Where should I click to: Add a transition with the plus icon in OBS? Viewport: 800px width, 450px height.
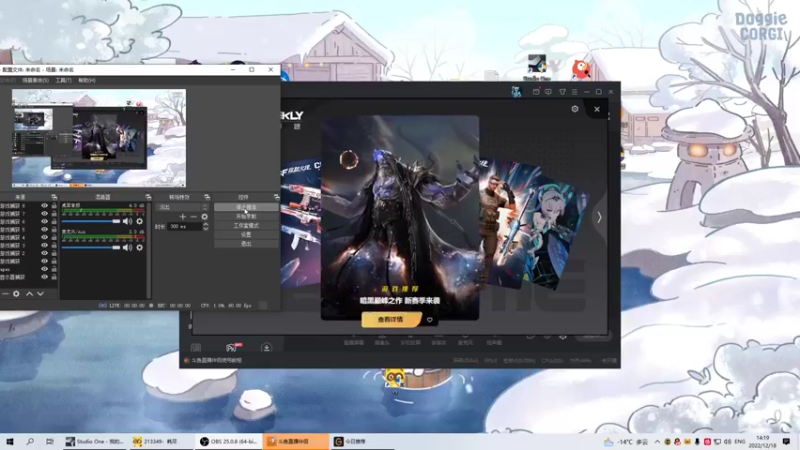[x=183, y=217]
